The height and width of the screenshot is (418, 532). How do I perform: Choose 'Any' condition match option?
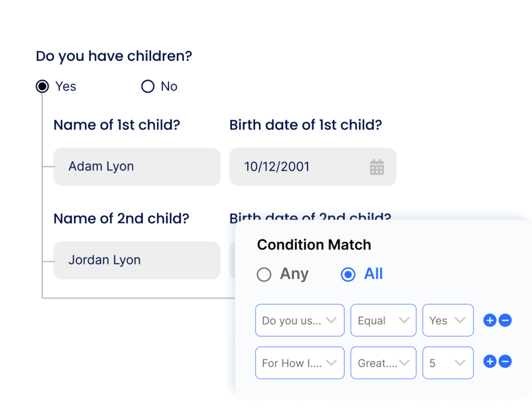264,275
